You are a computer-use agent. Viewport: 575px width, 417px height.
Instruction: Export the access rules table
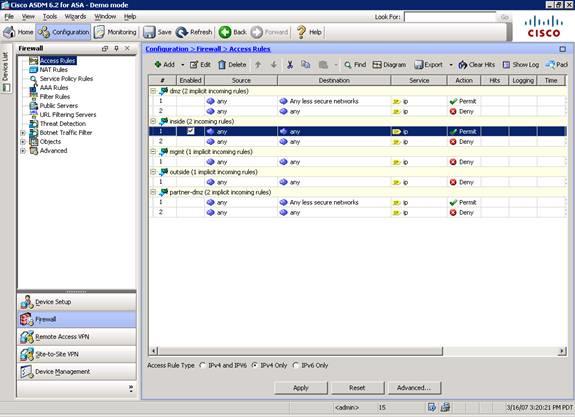pos(428,65)
